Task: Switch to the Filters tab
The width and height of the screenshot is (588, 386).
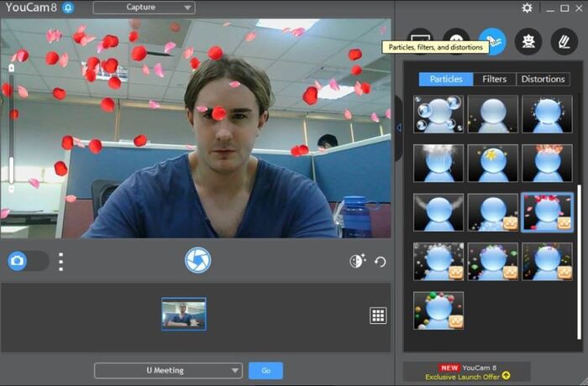Action: point(495,79)
